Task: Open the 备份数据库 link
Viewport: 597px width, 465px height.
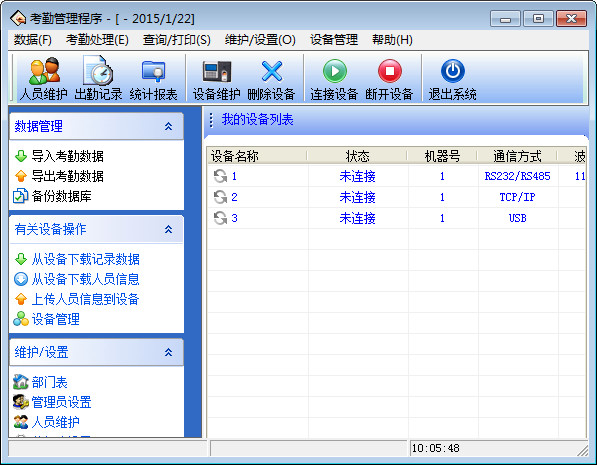Action: [x=62, y=196]
